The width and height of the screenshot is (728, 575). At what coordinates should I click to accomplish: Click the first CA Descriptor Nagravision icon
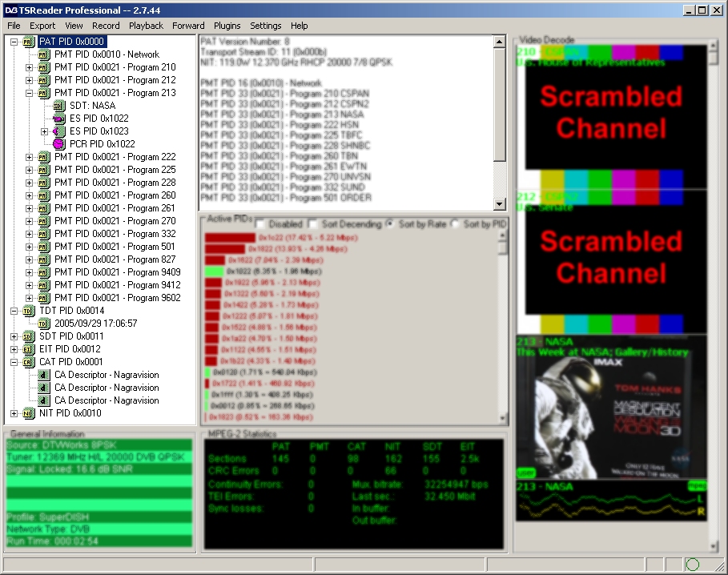[x=45, y=375]
